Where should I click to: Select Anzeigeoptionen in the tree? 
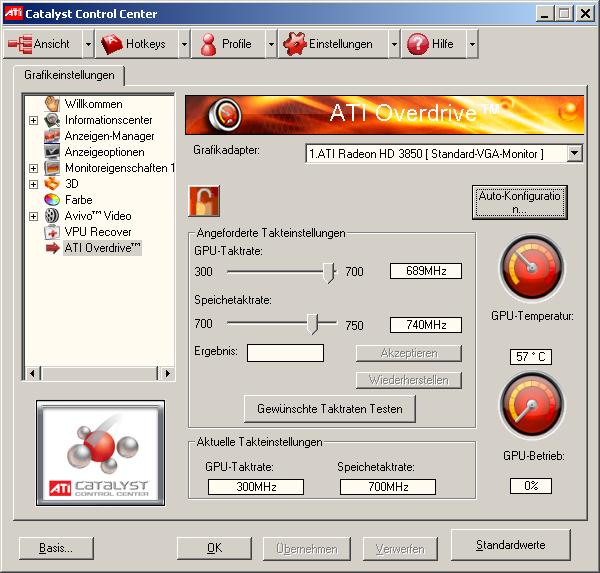click(104, 152)
